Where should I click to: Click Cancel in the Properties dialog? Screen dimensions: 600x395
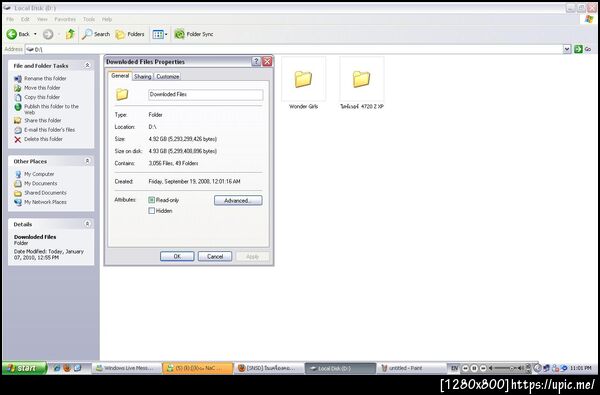215,256
